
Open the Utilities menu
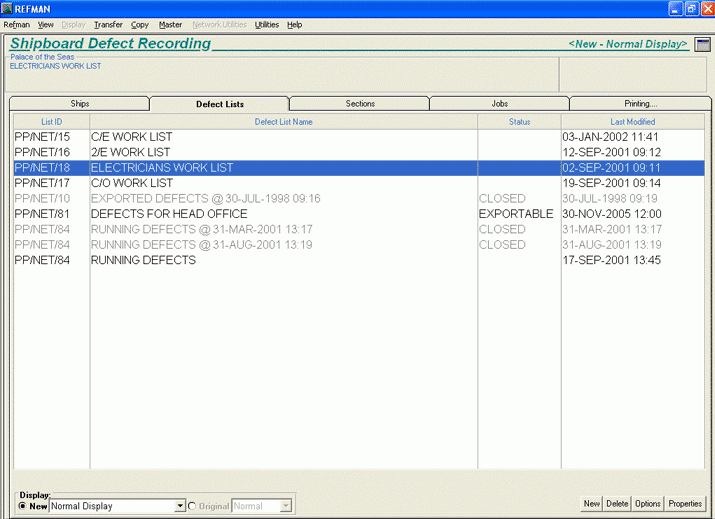pyautogui.click(x=266, y=24)
